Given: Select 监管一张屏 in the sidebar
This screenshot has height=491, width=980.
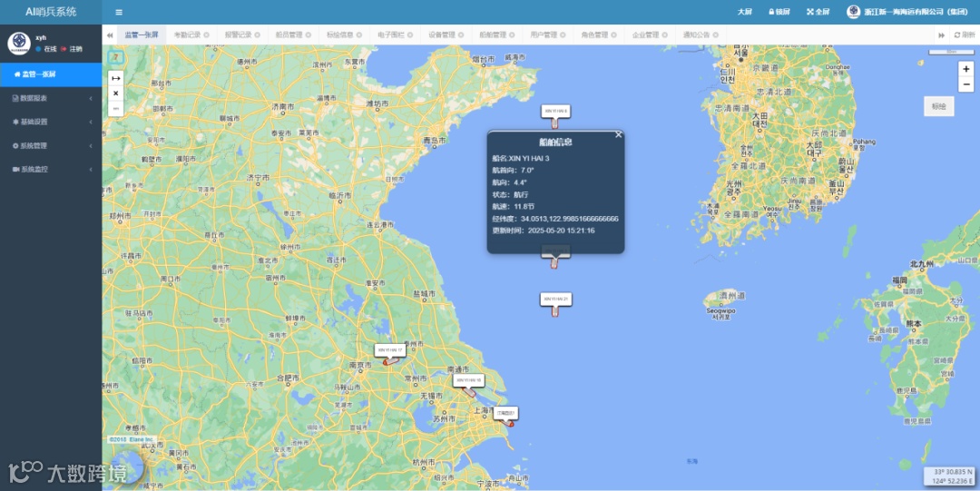Looking at the screenshot, I should tap(51, 74).
